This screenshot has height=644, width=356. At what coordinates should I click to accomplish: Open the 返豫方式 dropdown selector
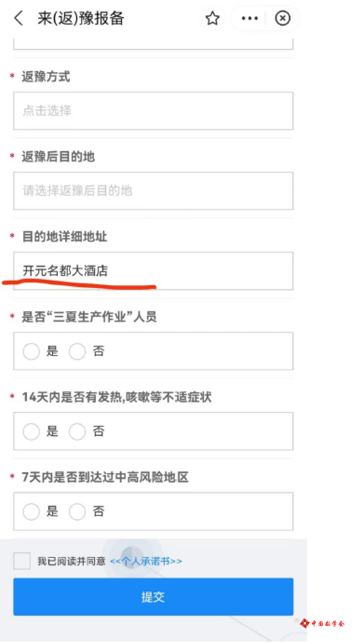[x=153, y=111]
